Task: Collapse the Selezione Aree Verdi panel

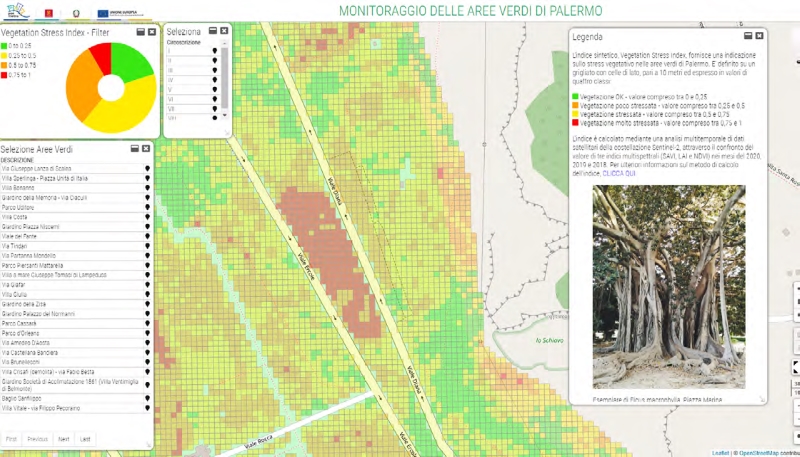Action: tap(135, 148)
